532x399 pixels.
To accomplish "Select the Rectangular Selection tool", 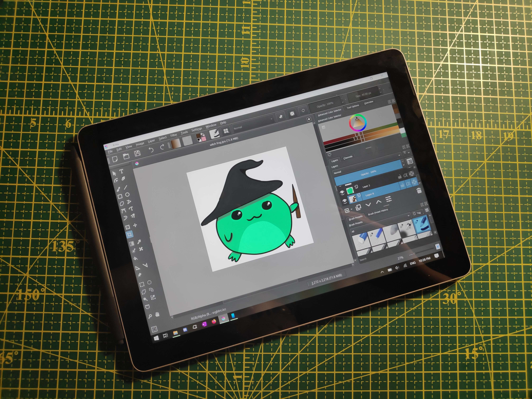I will tap(142, 284).
